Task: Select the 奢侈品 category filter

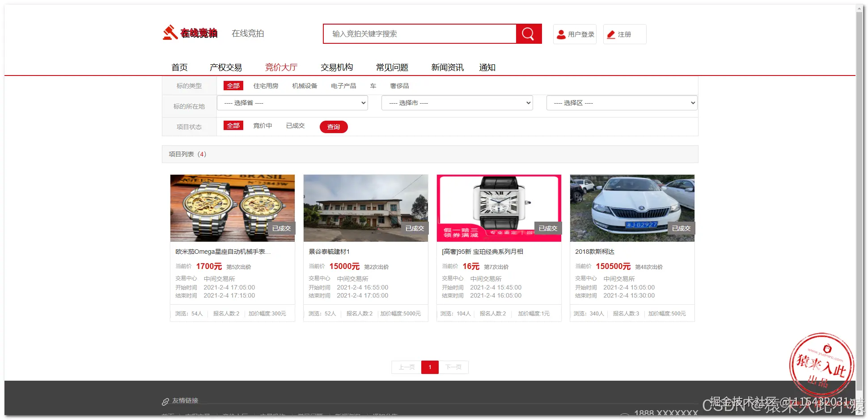Action: click(x=400, y=85)
